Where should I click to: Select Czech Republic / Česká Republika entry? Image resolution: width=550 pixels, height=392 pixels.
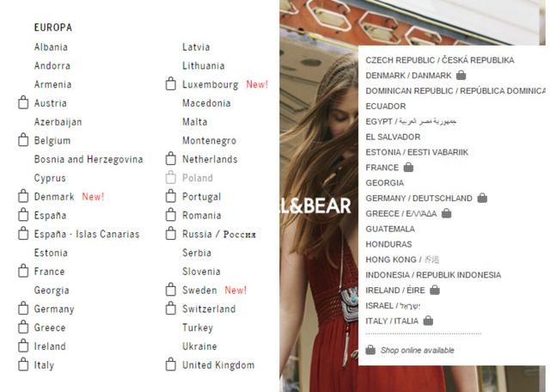click(x=440, y=60)
